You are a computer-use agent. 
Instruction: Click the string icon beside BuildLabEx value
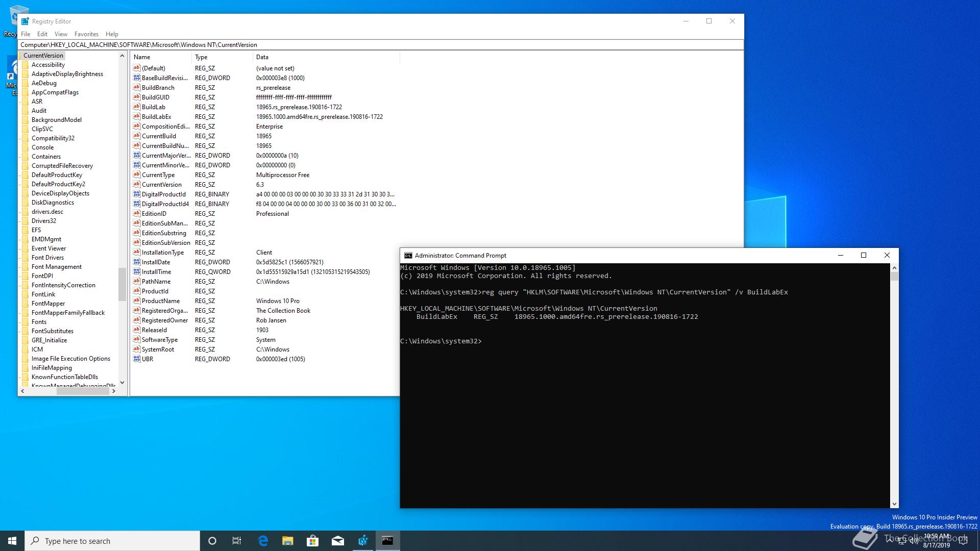[136, 116]
